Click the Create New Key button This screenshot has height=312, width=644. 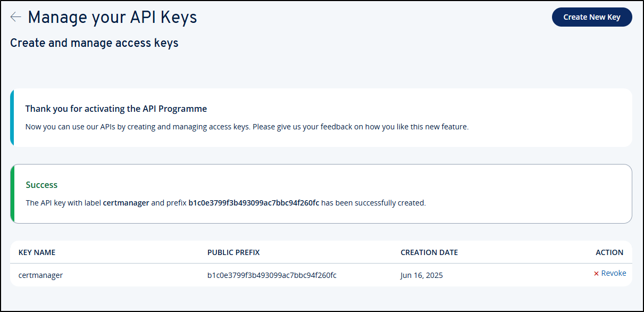(592, 17)
